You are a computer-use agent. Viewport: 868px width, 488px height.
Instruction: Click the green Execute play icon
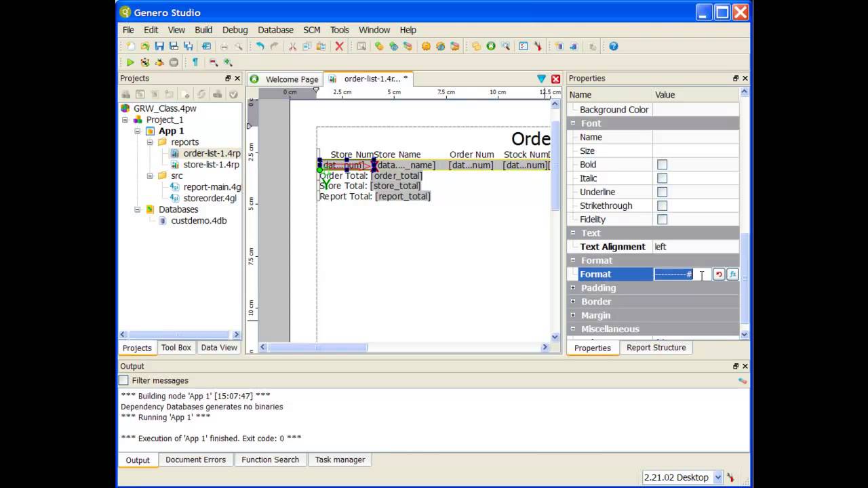130,62
